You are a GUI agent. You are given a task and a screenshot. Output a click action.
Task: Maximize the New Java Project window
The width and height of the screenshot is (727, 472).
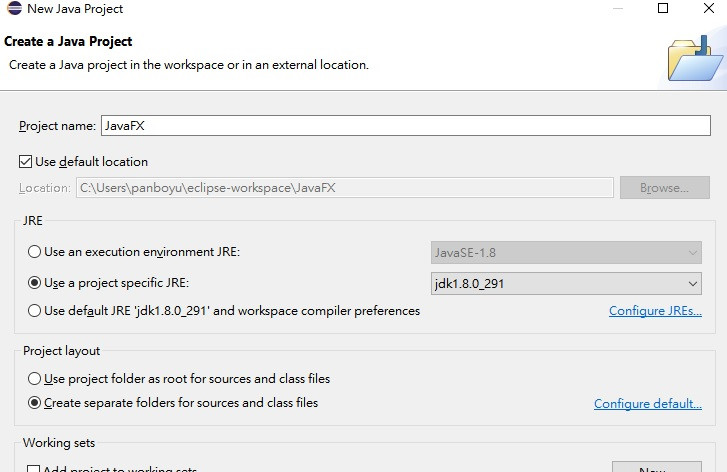(x=662, y=9)
